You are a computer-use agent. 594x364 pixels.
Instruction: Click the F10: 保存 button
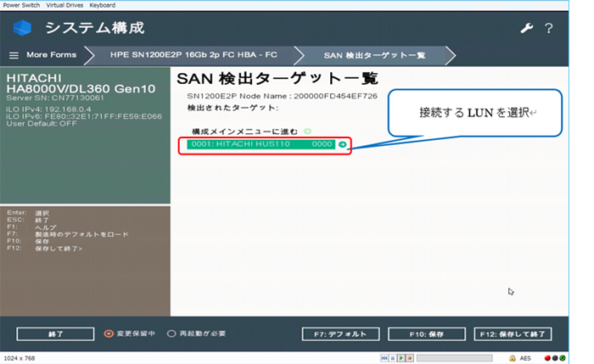click(427, 334)
